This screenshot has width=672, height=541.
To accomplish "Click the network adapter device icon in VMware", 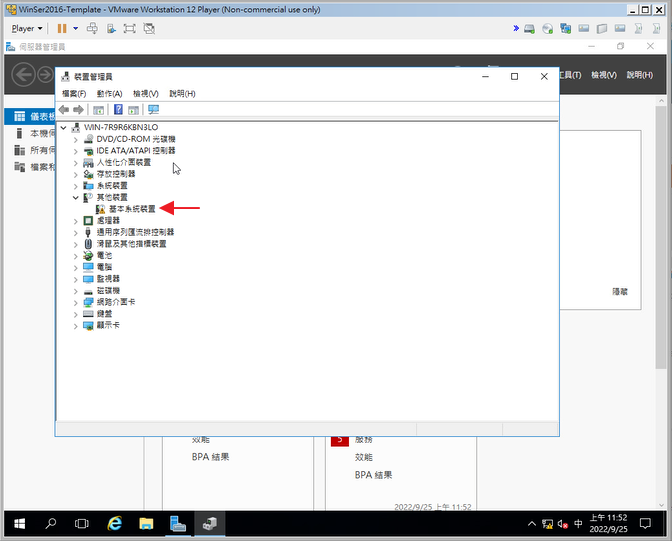I will pos(565,29).
